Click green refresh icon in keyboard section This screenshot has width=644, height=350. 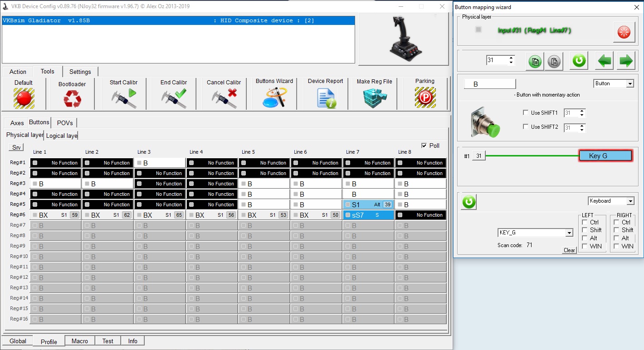click(469, 202)
